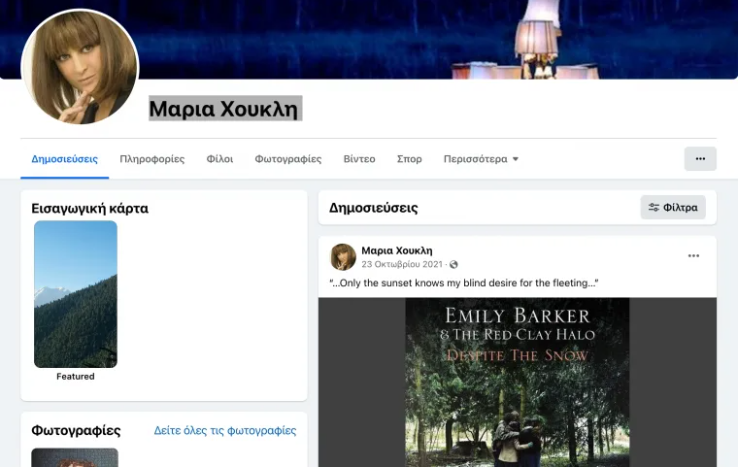Open the profile options three-dot button
Viewport: 738px width, 472px height.
click(700, 159)
